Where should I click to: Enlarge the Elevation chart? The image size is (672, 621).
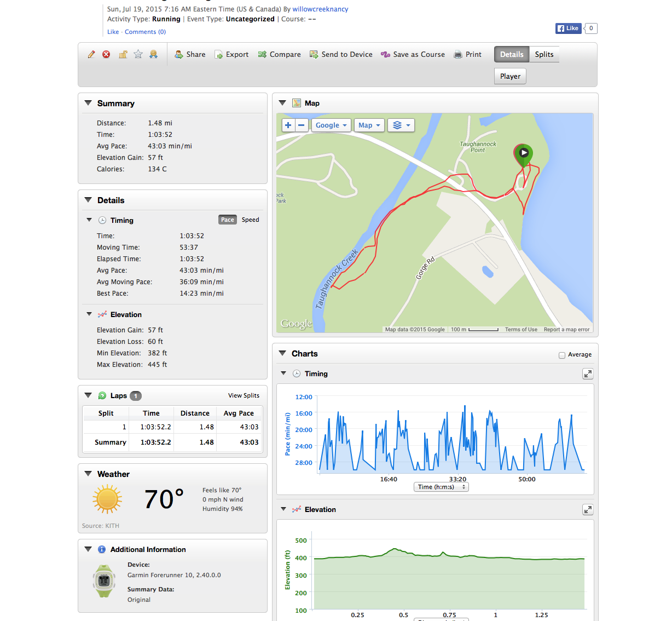coord(588,510)
